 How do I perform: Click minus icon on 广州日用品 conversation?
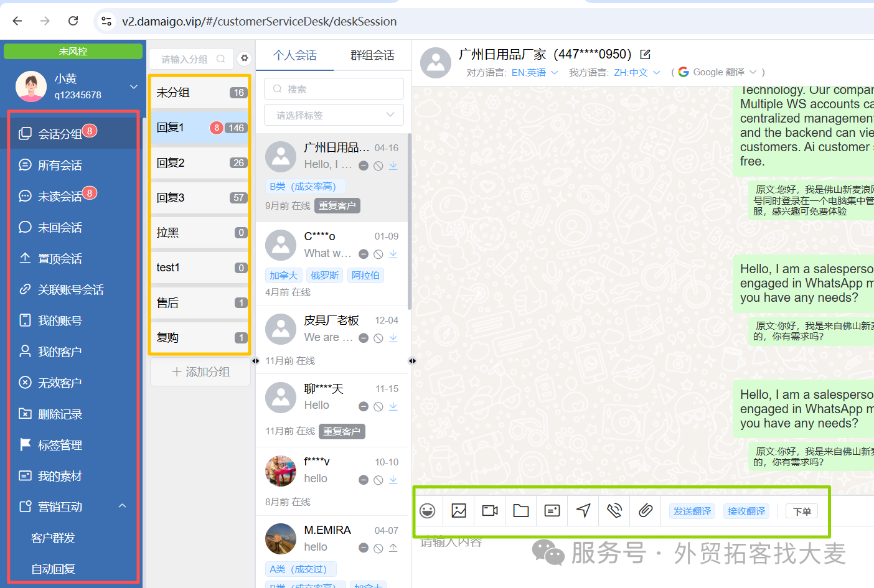coord(364,166)
